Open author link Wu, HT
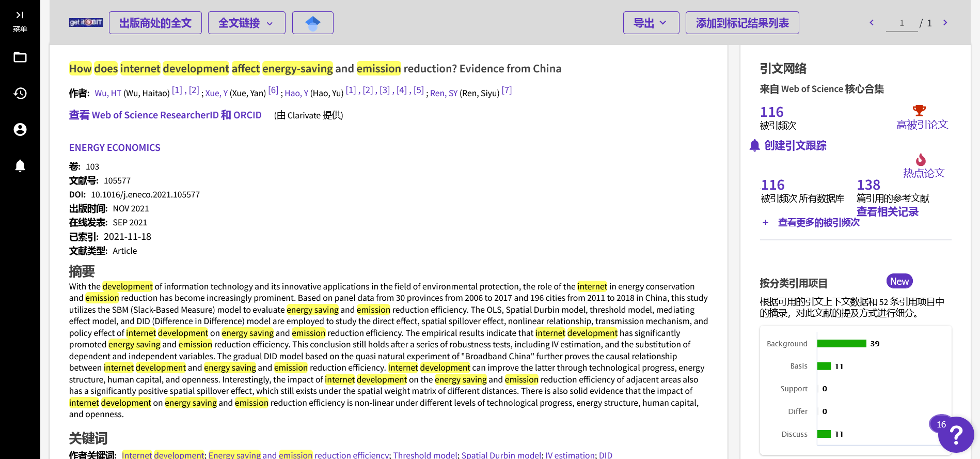980x459 pixels. pyautogui.click(x=108, y=94)
